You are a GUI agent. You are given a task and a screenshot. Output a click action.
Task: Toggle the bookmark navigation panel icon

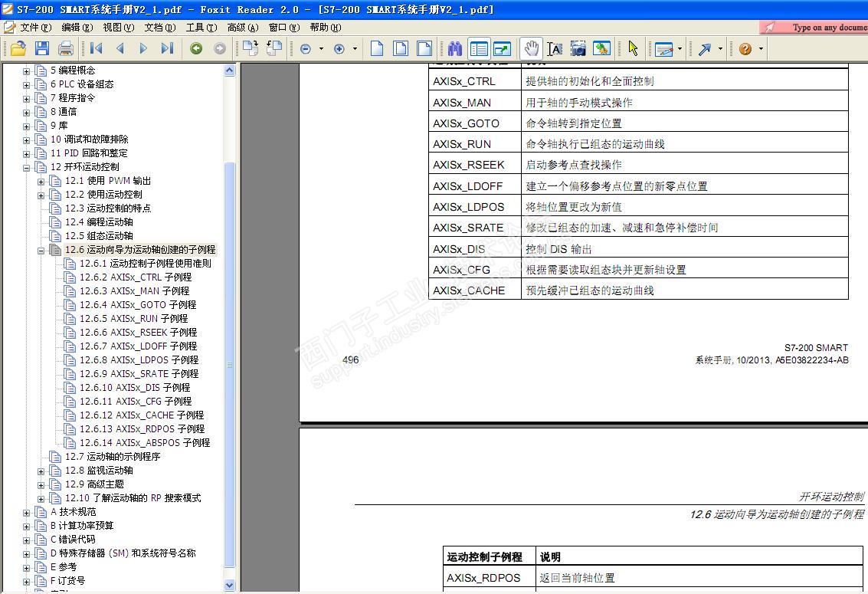479,49
